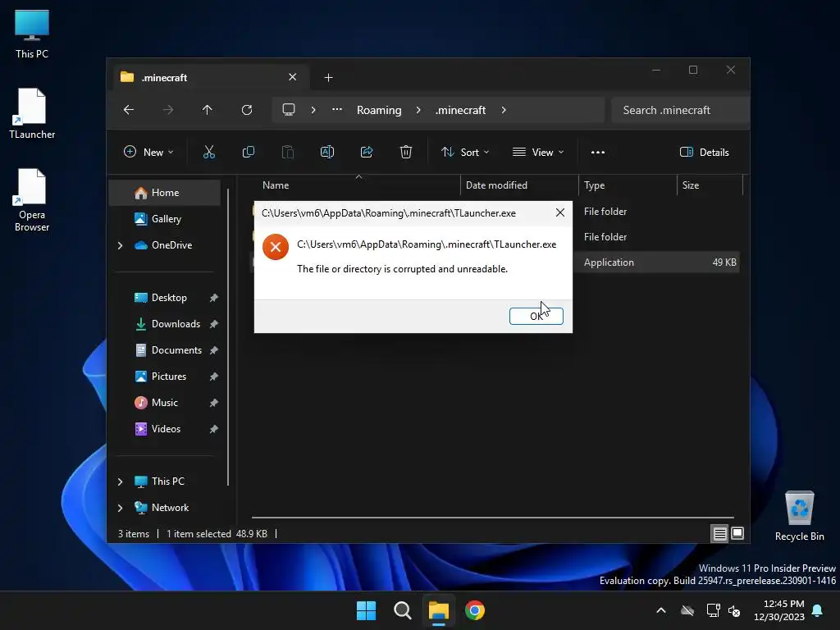Click the horizontal scrollbar in file list
This screenshot has height=630, width=840.
pos(493,518)
